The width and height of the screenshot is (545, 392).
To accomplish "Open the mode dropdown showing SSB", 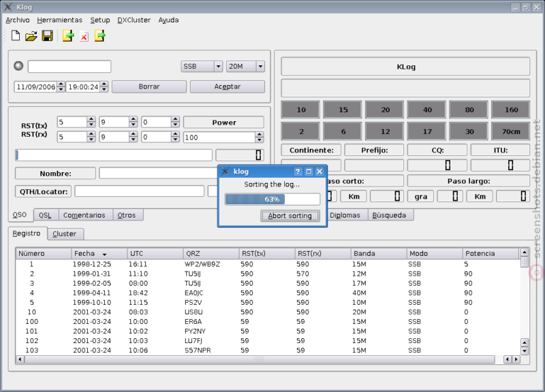I will [x=202, y=66].
